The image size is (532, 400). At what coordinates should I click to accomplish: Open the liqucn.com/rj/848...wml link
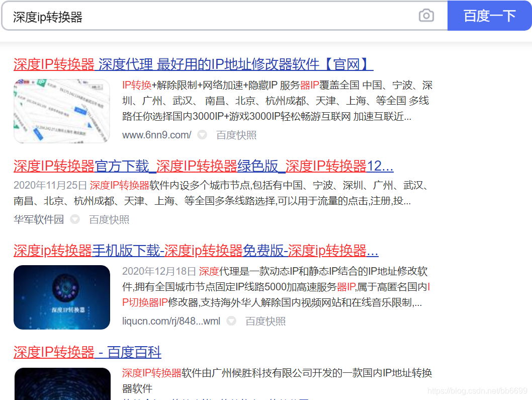[171, 321]
